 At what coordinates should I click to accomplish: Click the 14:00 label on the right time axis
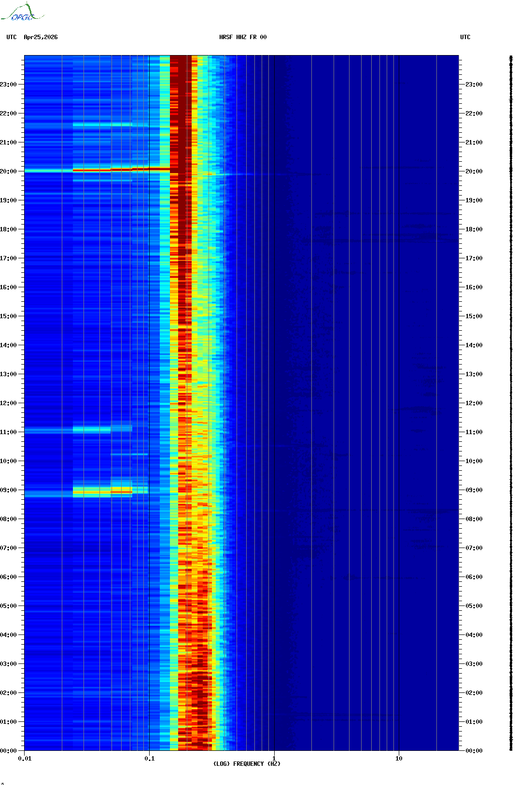(x=474, y=345)
